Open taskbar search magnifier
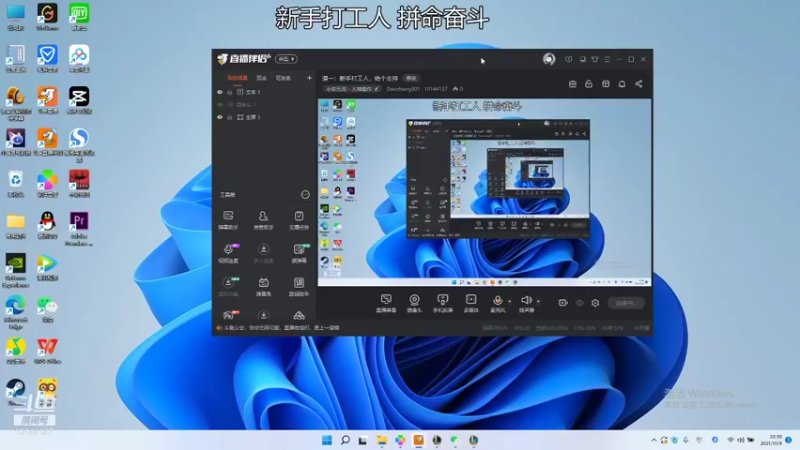Screen dimensions: 800x450 coord(345,440)
